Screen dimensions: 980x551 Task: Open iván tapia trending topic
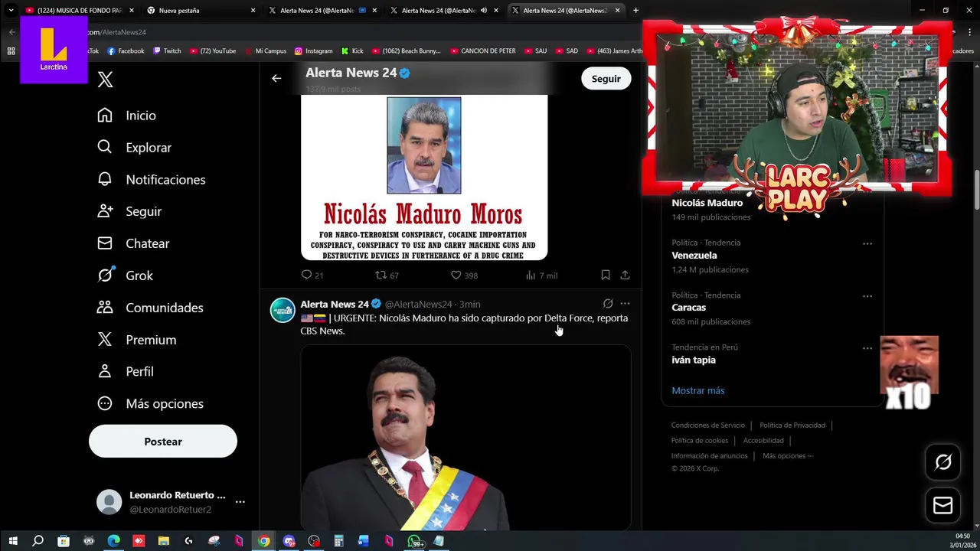tap(694, 360)
